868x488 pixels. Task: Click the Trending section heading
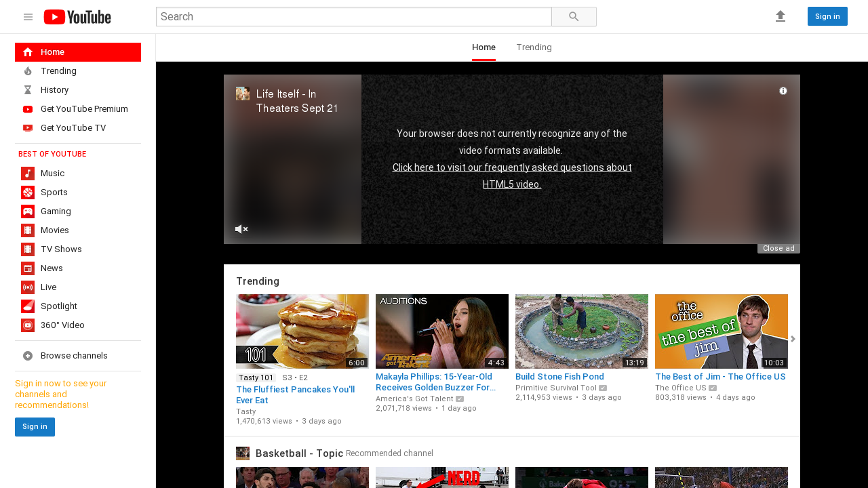(x=258, y=281)
